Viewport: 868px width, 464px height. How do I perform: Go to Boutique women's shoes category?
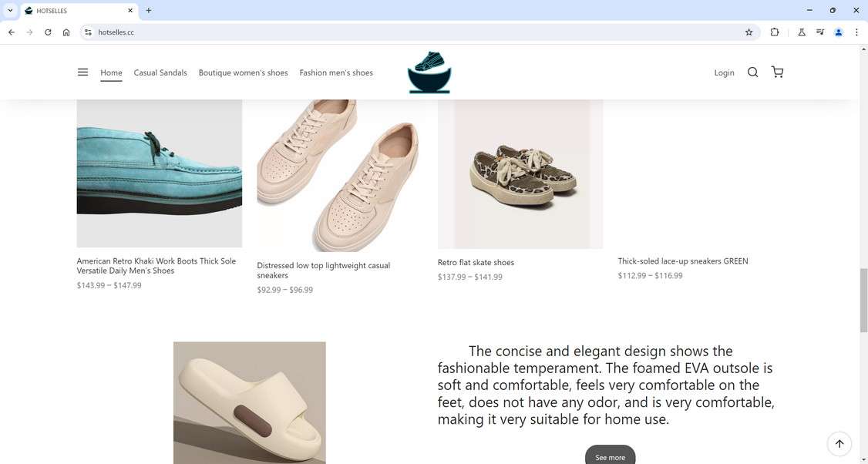pos(243,72)
